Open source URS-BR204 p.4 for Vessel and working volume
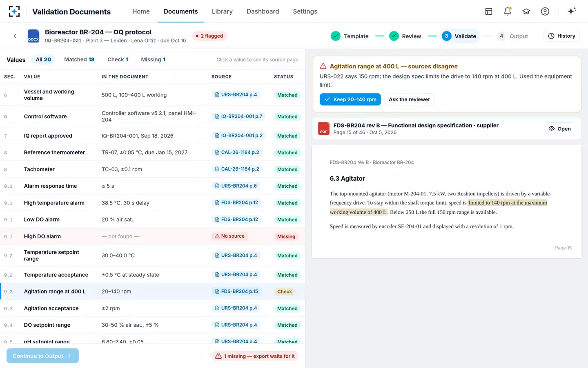Screen dimensions: 588x368 point(236,94)
